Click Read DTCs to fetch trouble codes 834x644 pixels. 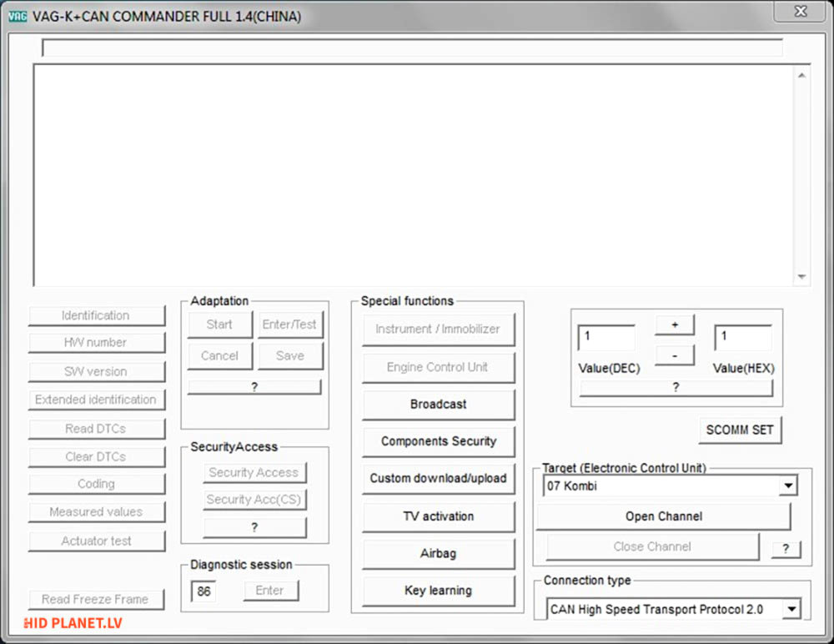click(x=97, y=428)
